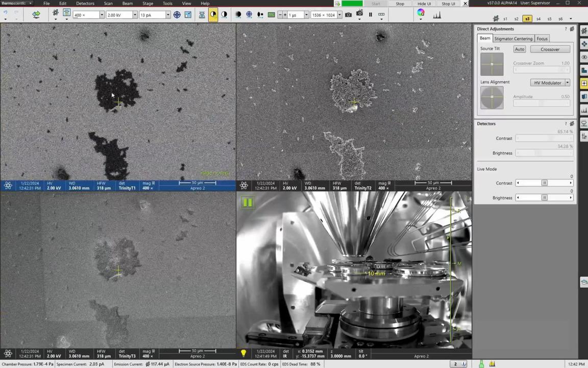Open the histogram icon in the toolbar
This screenshot has width=588, height=368.
[437, 15]
